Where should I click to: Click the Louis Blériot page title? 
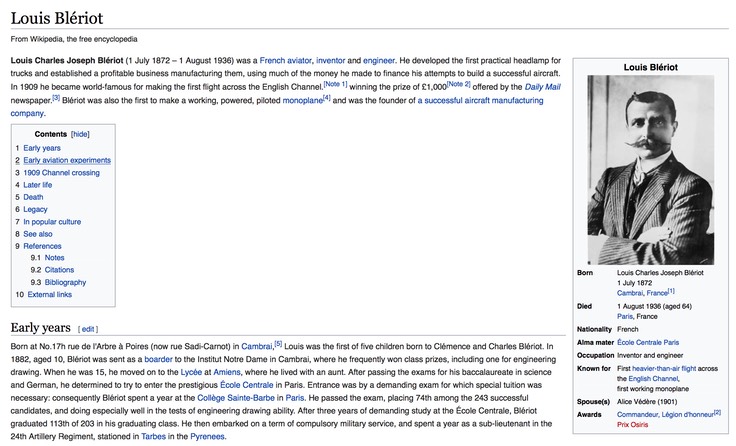[57, 18]
